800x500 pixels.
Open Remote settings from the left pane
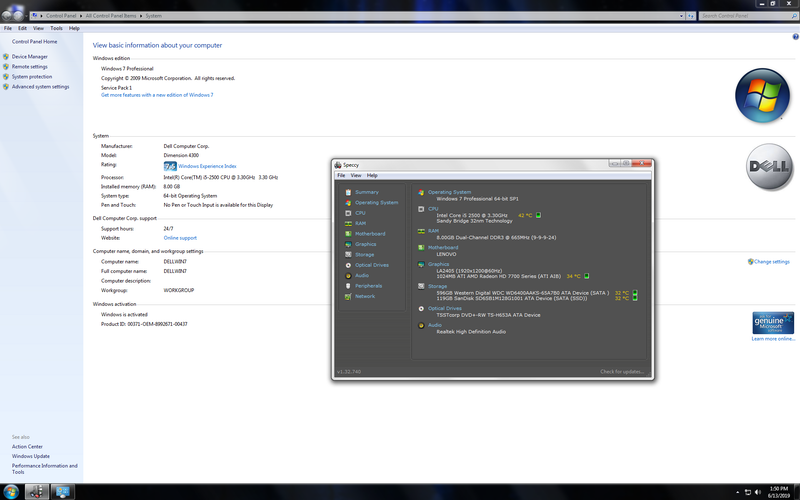30,67
